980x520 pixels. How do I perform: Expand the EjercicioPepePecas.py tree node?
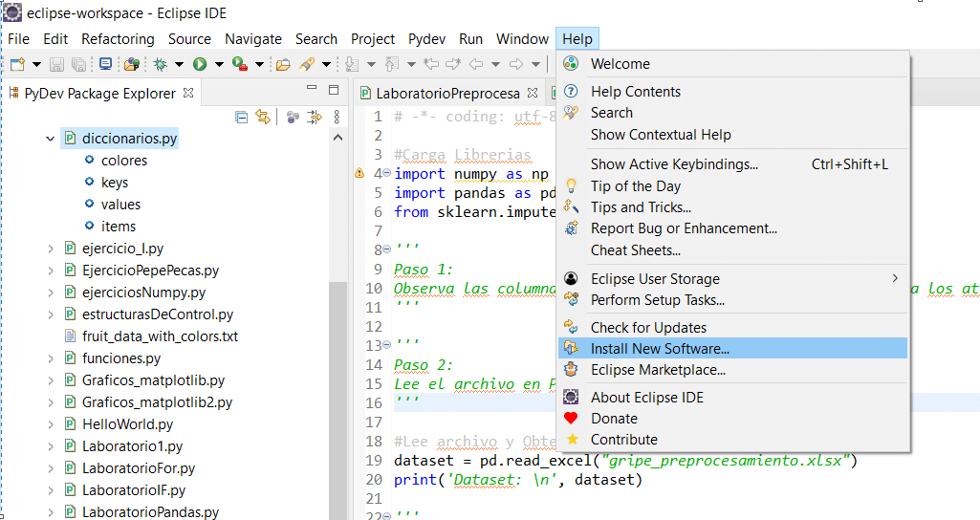(x=51, y=271)
